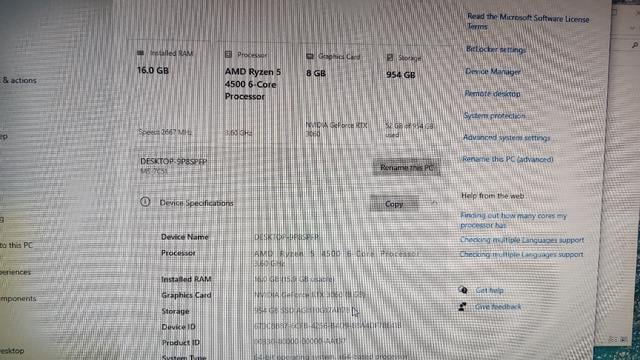Click the 'Help from the web' heading
This screenshot has height=360, width=640.
pyautogui.click(x=493, y=196)
